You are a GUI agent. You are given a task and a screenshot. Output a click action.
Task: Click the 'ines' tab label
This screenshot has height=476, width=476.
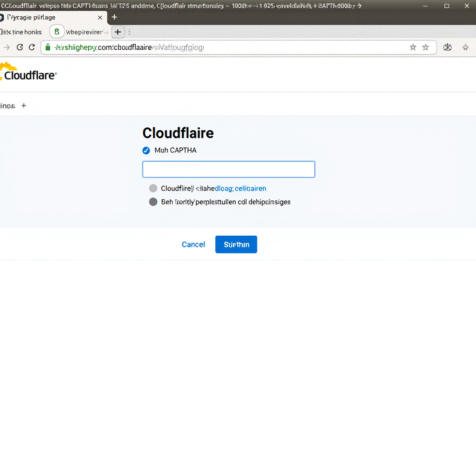point(7,106)
